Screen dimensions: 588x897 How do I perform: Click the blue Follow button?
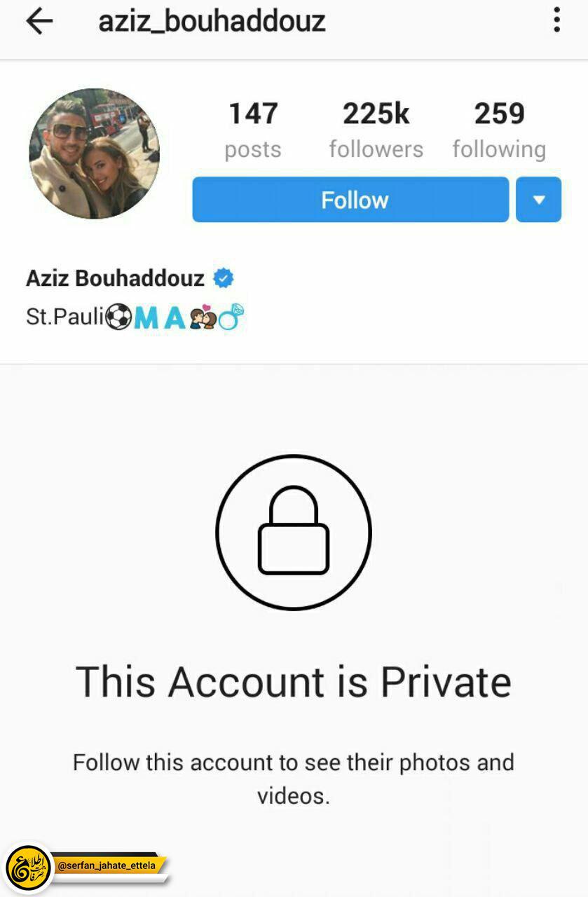350,200
